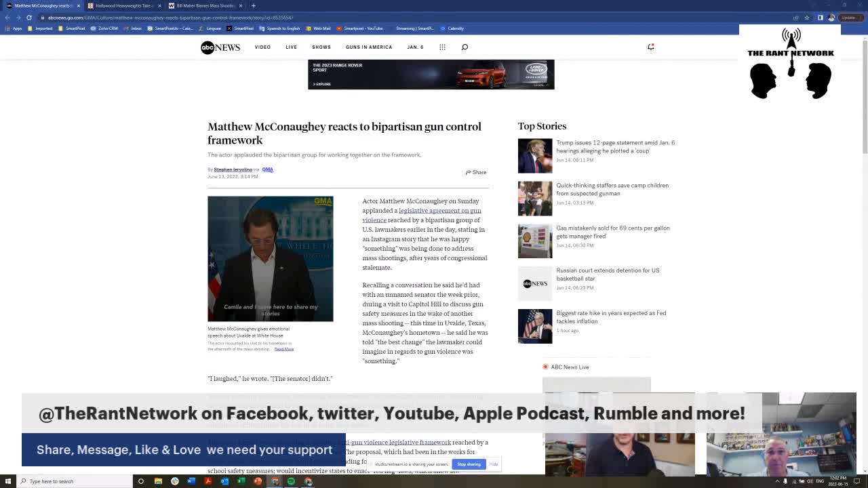Open the Apps bookmark
Image resolution: width=868 pixels, height=488 pixels.
tap(14, 28)
